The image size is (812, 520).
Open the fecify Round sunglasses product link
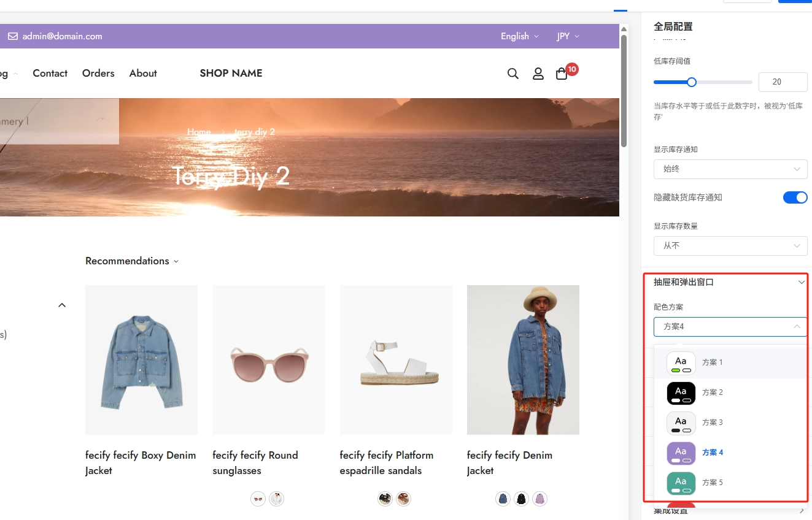click(255, 463)
